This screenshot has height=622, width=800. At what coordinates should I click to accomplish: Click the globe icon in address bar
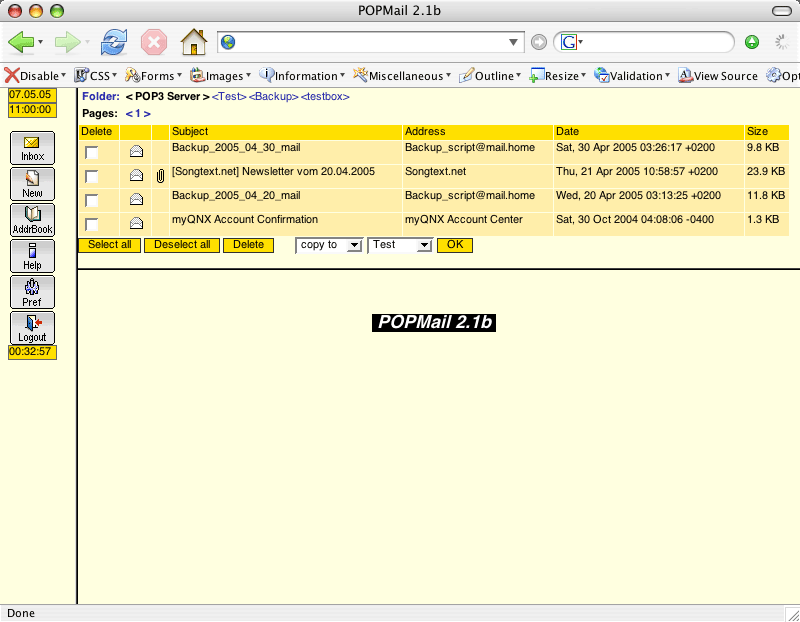228,42
